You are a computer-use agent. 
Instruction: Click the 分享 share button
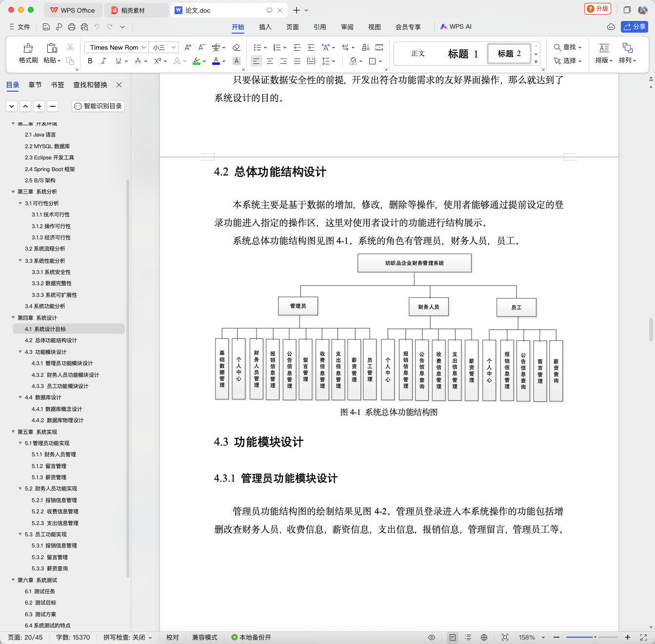634,27
